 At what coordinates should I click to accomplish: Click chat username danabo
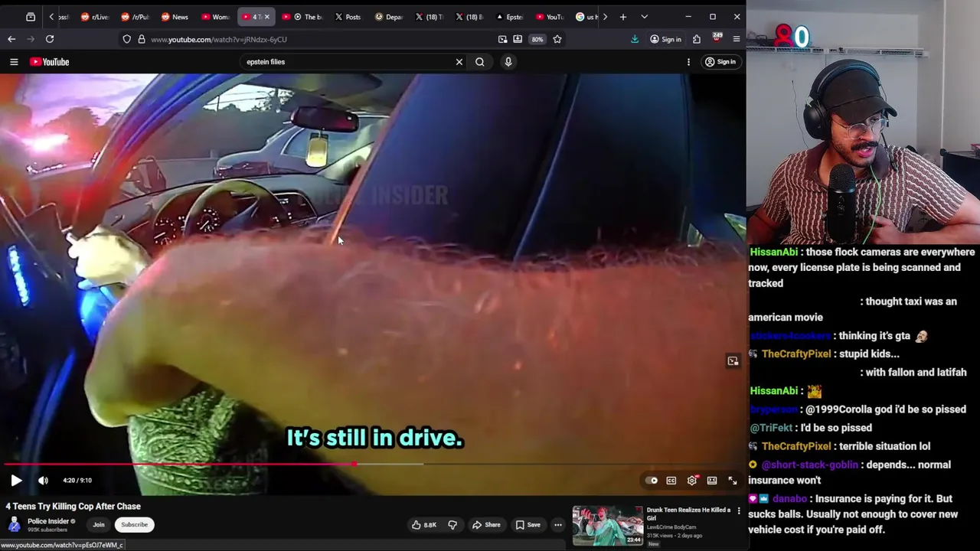(789, 499)
